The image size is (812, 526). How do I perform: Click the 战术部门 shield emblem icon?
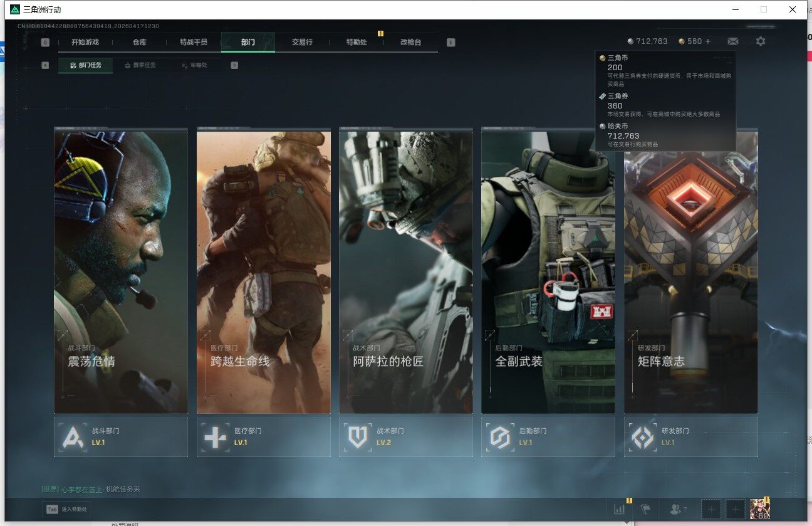[357, 437]
